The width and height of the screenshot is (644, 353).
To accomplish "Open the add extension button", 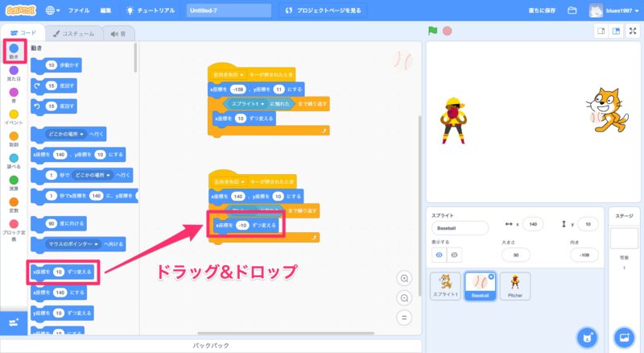I will [x=13, y=322].
